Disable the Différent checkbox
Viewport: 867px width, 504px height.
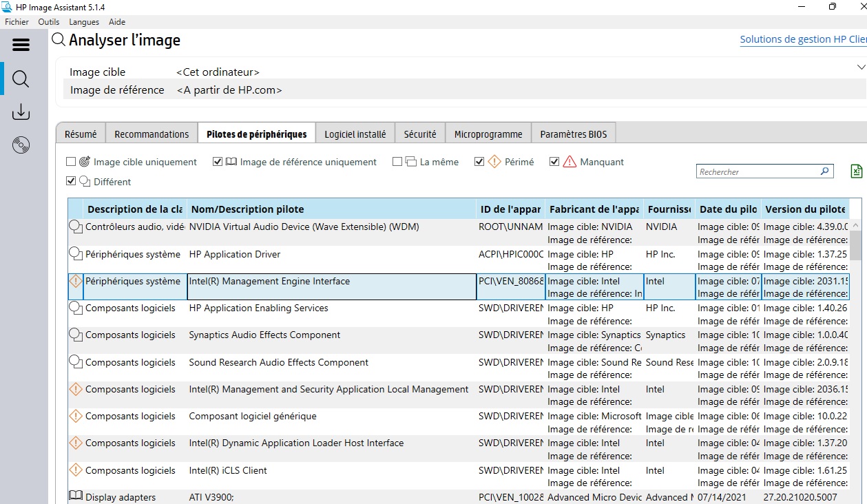click(x=71, y=180)
